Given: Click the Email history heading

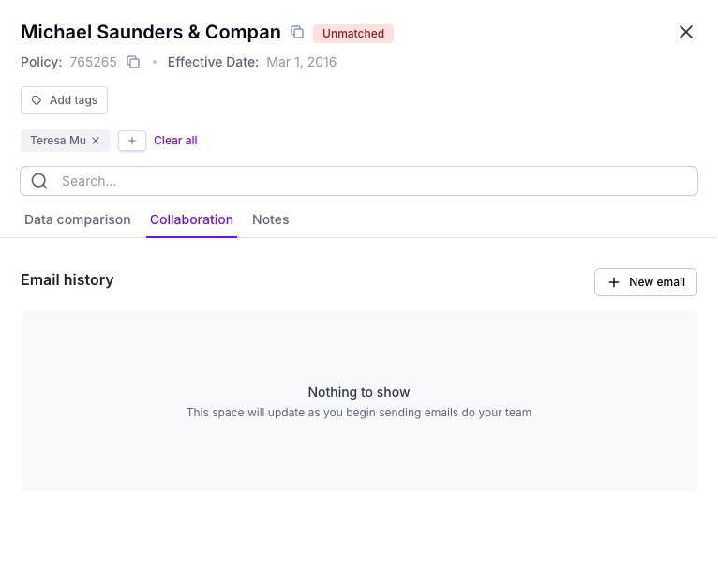Looking at the screenshot, I should [x=67, y=280].
